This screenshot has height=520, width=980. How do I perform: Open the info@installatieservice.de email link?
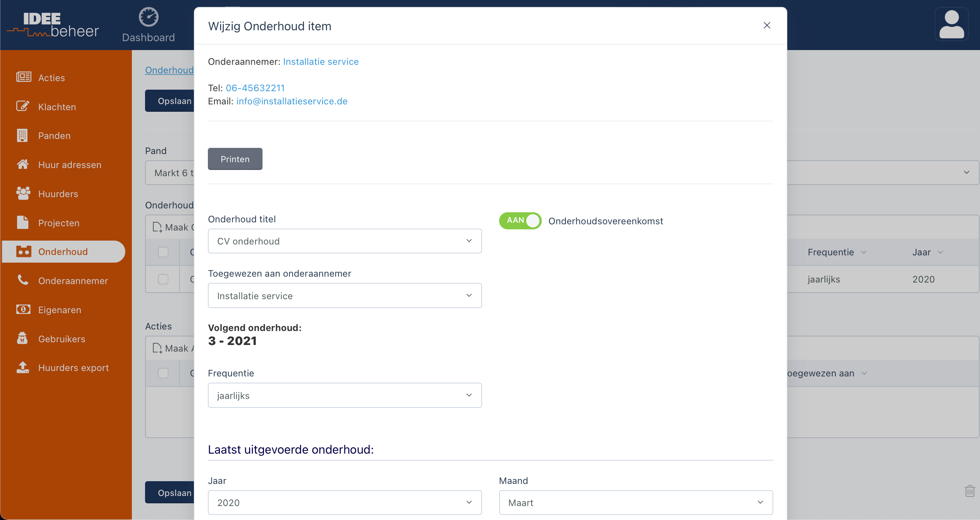[x=292, y=101]
